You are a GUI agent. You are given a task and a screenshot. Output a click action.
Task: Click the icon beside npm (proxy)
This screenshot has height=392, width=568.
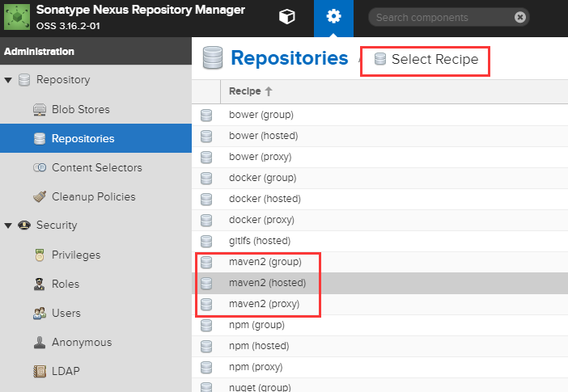coord(206,367)
